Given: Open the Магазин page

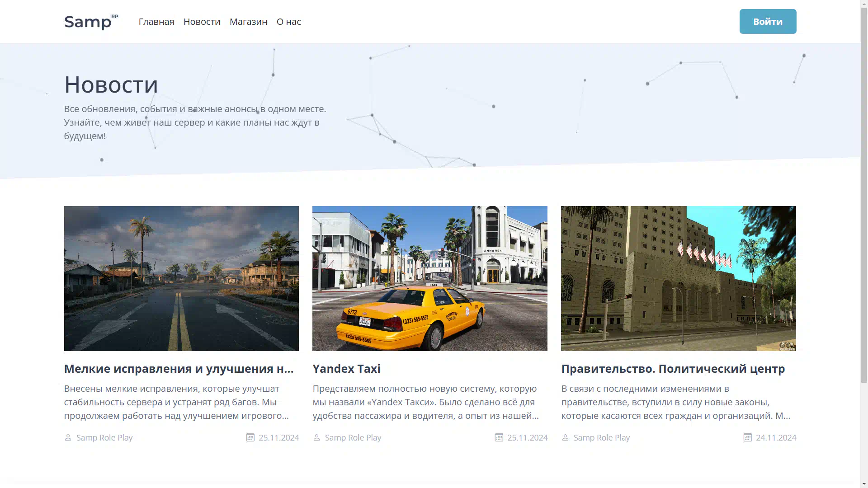Looking at the screenshot, I should coord(248,22).
